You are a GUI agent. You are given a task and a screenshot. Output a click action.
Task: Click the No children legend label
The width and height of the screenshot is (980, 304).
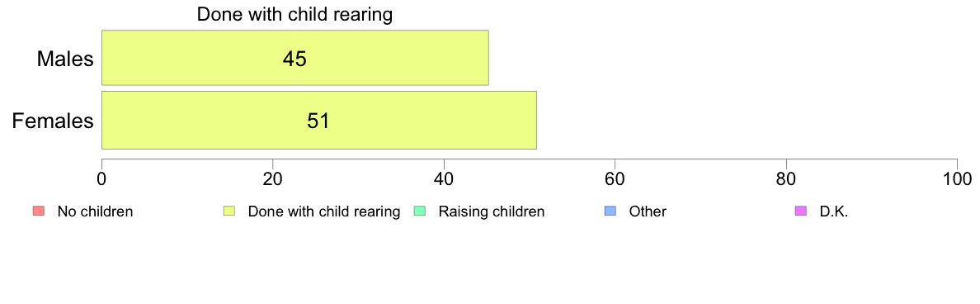coord(95,211)
